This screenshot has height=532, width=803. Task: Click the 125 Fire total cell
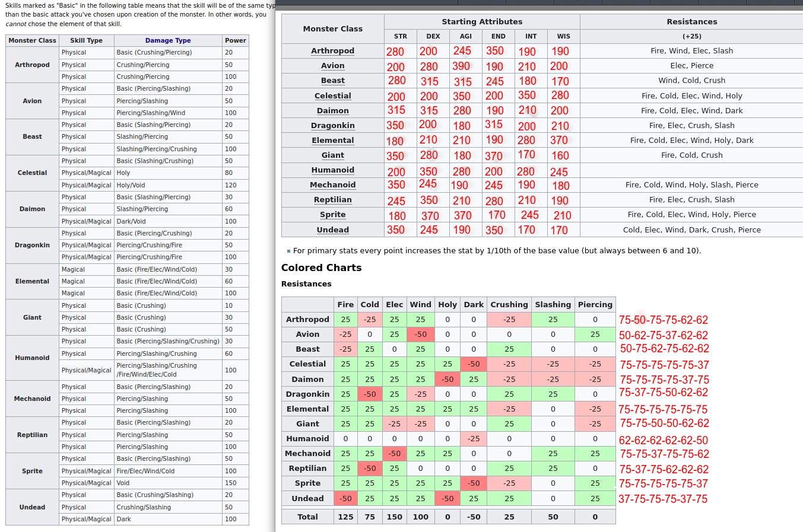coord(345,517)
